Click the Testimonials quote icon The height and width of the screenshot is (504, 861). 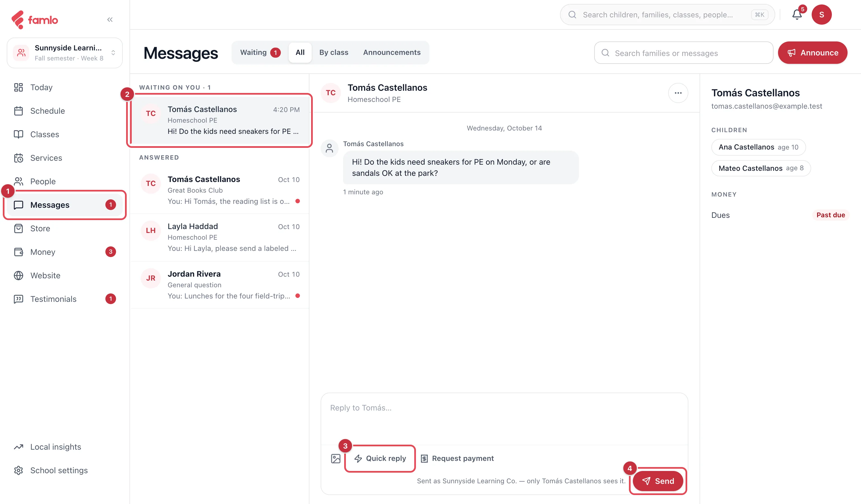pyautogui.click(x=18, y=299)
